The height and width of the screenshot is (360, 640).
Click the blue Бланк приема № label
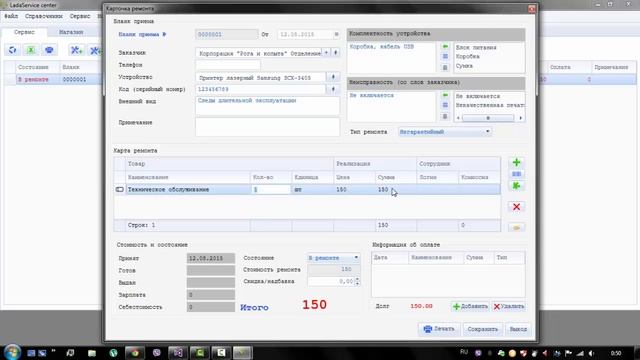(142, 34)
